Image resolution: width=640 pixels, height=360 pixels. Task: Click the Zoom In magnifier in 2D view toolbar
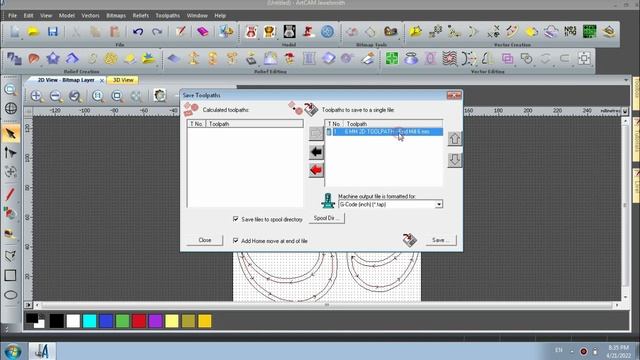[36, 96]
